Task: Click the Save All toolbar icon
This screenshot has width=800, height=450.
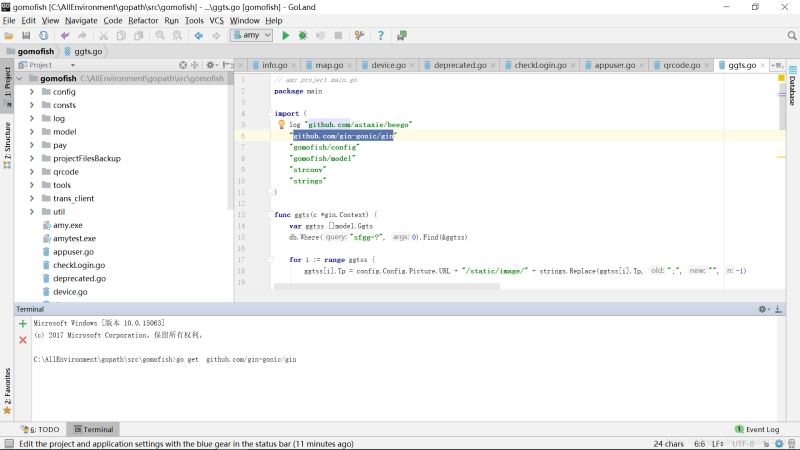Action: 26,35
